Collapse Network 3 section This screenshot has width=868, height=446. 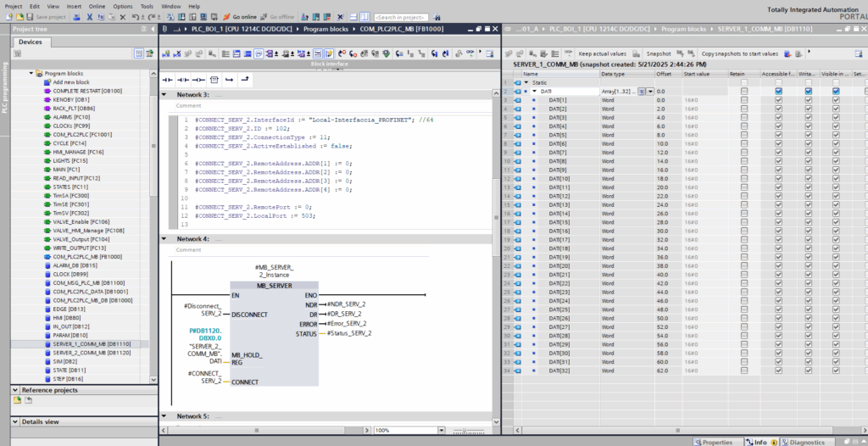164,95
